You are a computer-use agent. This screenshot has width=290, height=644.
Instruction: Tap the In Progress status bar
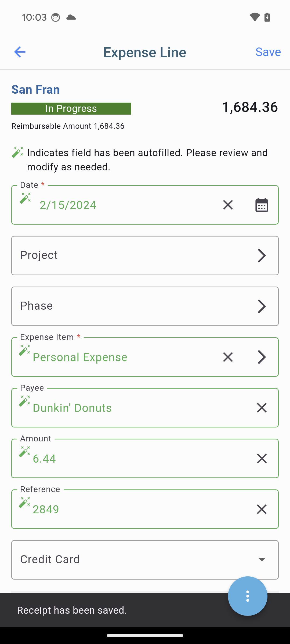(x=71, y=109)
